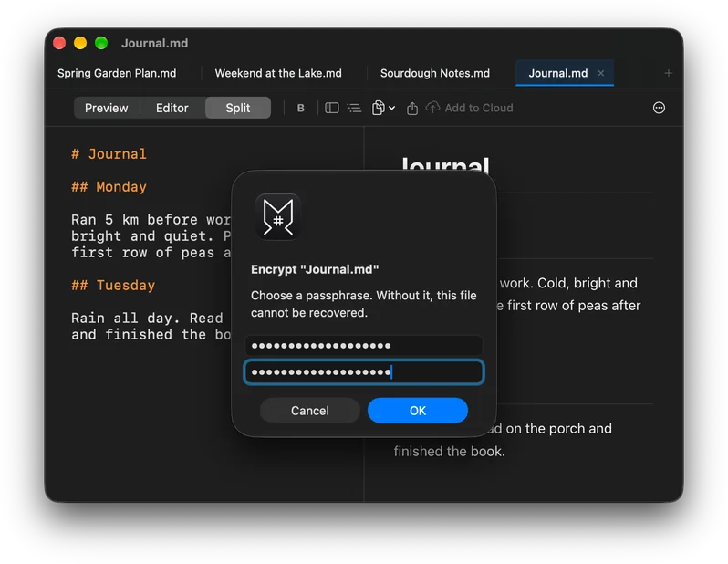Click the '## Monday' heading in editor
This screenshot has width=728, height=564.
coord(109,187)
